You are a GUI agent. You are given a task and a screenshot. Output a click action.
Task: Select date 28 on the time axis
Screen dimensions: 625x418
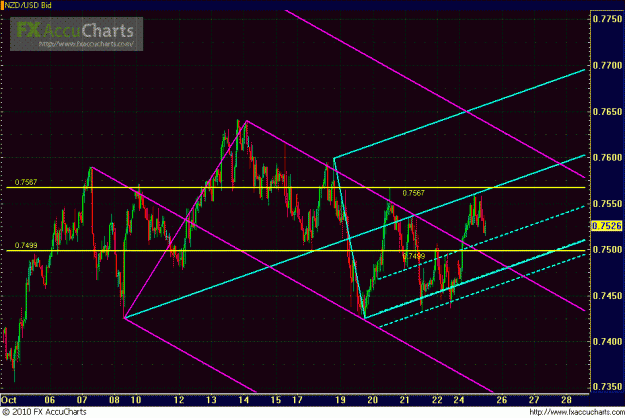[566, 400]
